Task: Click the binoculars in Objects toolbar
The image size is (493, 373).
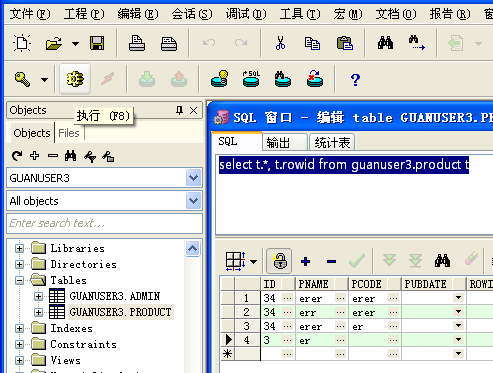Action: click(x=70, y=156)
